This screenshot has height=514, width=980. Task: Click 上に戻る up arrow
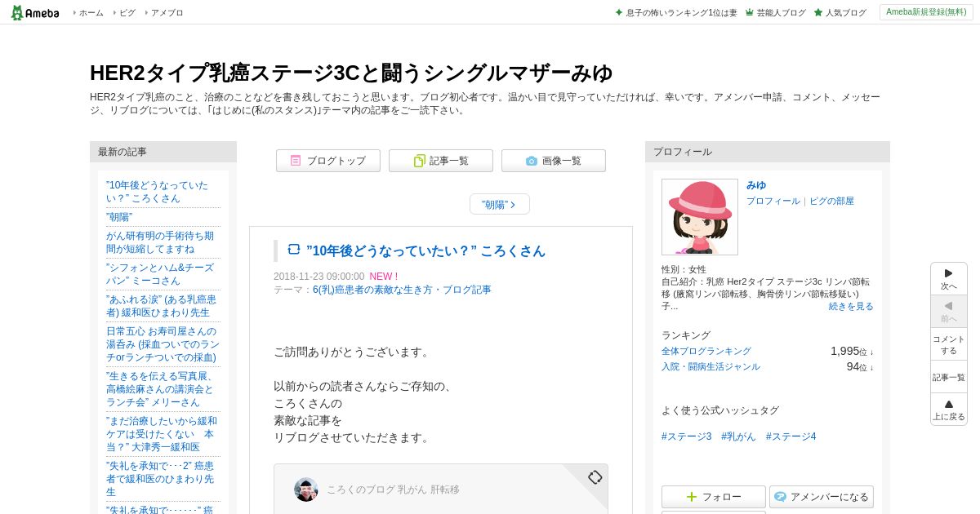click(x=949, y=410)
